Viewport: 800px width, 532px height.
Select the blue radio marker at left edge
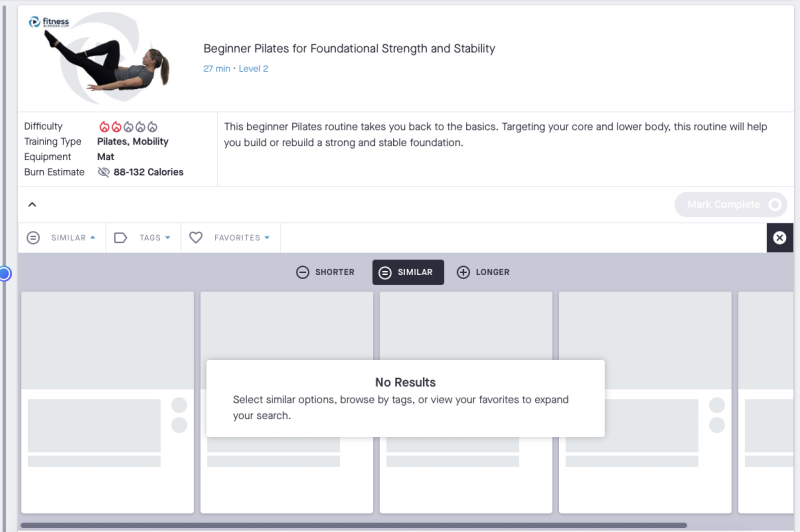[x=4, y=273]
